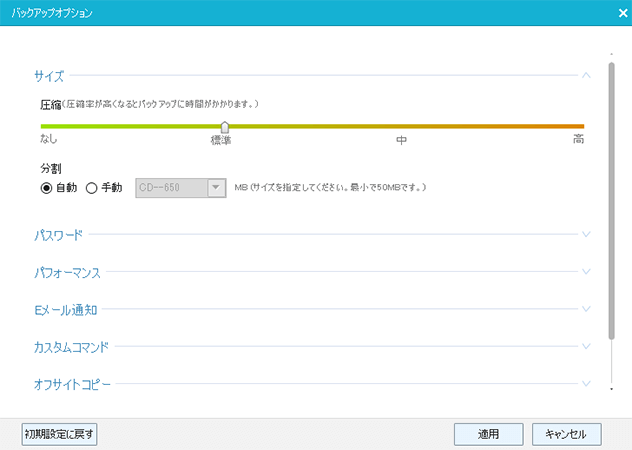The width and height of the screenshot is (632, 450).
Task: Select the 手動 split radio button
Action: (92, 187)
